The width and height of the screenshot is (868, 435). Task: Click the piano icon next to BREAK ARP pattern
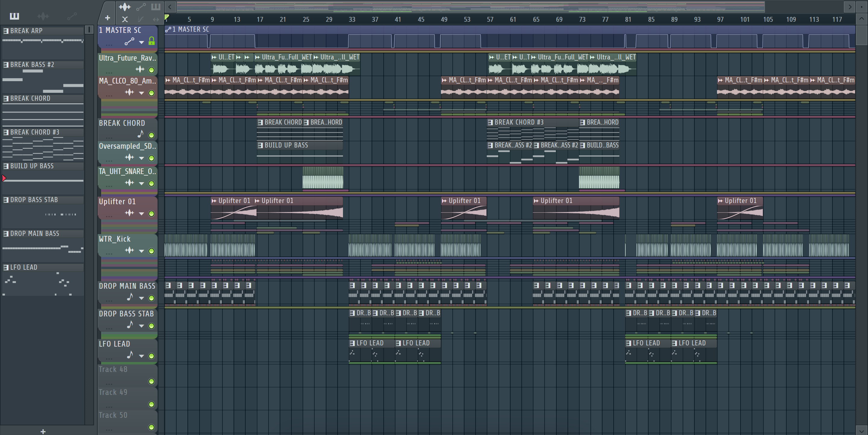(6, 31)
